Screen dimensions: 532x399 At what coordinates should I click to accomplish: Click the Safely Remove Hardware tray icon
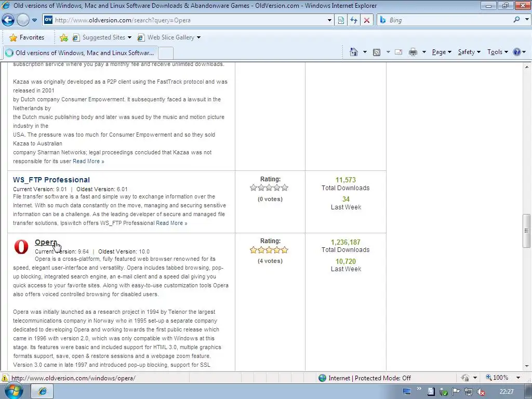(444, 392)
